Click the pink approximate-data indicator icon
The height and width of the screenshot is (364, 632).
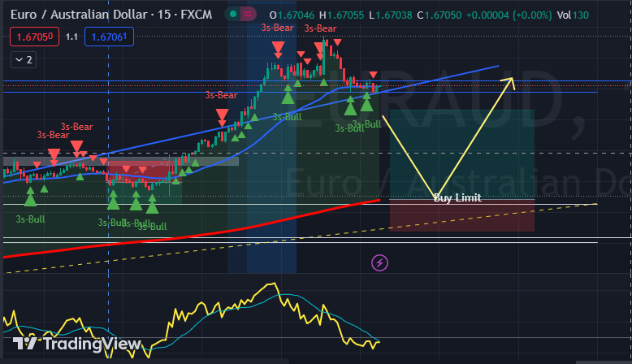248,15
